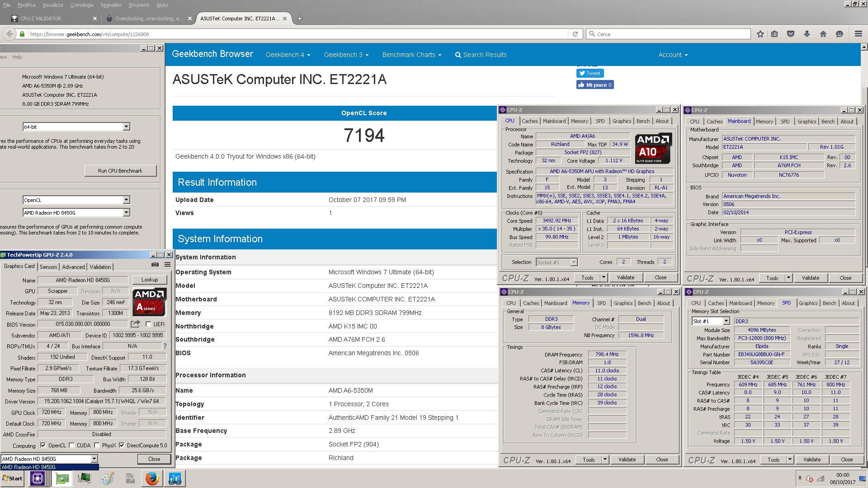Click the Pocket save icon
The width and height of the screenshot is (868, 488).
tap(791, 34)
